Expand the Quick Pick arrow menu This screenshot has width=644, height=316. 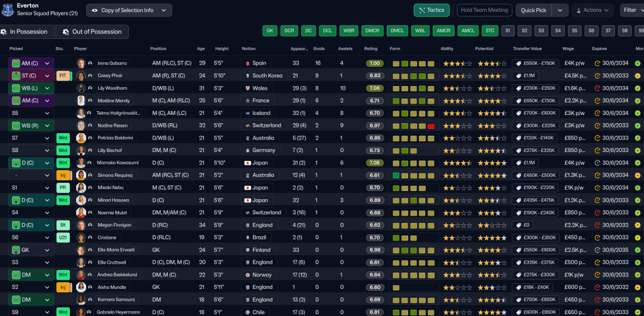pos(560,10)
